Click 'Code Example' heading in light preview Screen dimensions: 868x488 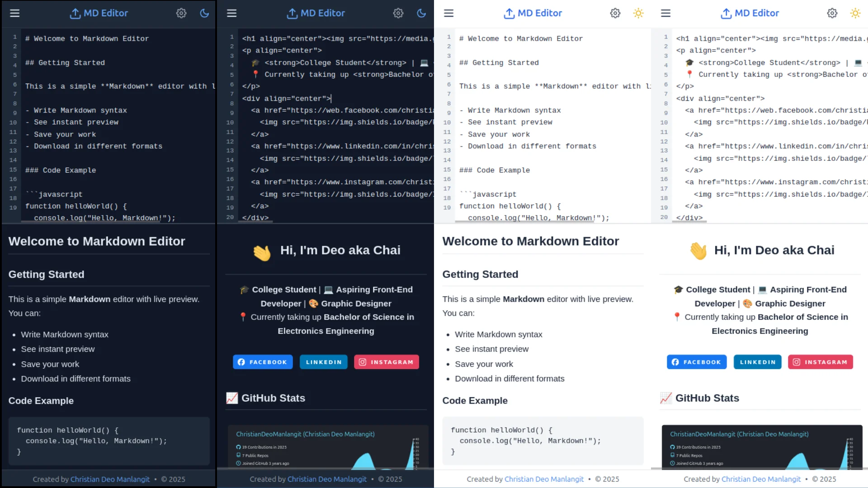(x=475, y=400)
